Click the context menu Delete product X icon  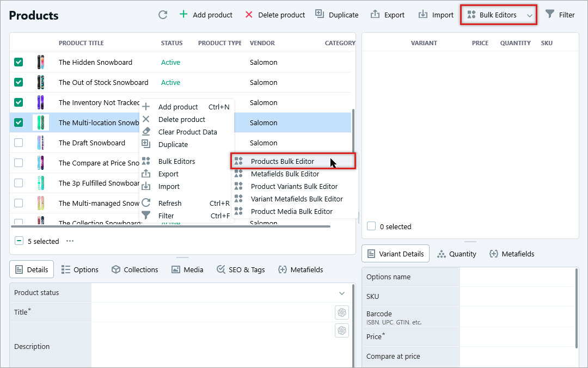pos(146,119)
